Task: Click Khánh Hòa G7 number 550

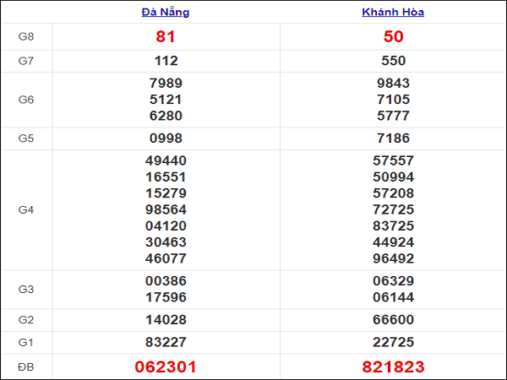Action: (393, 61)
